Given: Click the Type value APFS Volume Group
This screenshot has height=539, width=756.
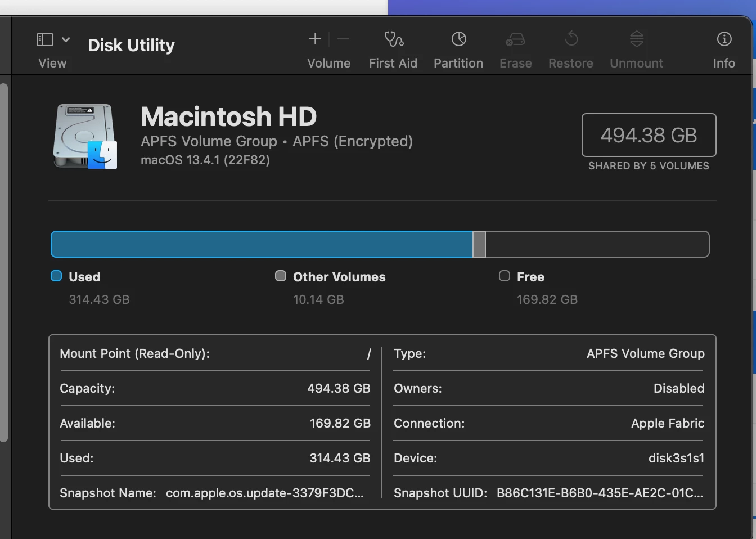Looking at the screenshot, I should [646, 353].
